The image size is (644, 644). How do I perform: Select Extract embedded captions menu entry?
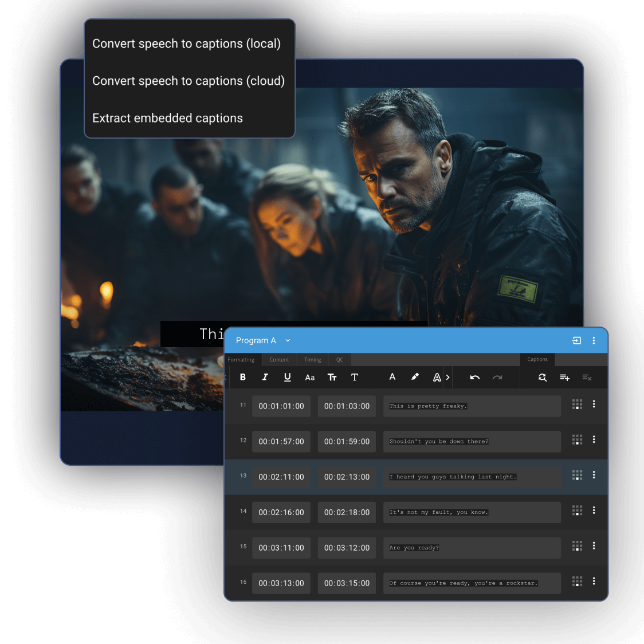[167, 118]
